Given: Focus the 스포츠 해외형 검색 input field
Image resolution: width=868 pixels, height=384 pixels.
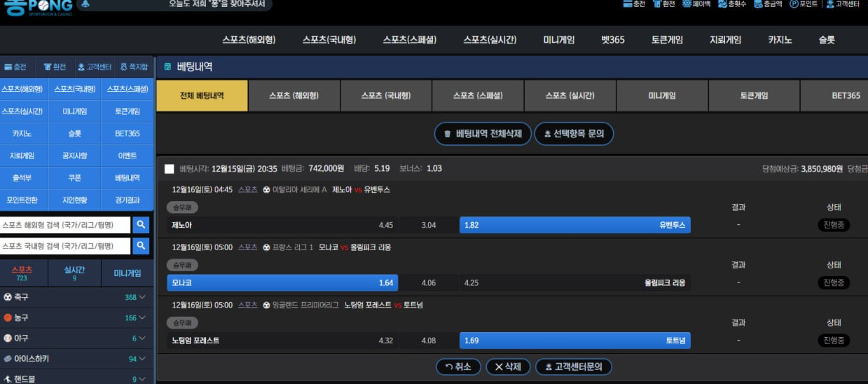Looking at the screenshot, I should pos(65,225).
